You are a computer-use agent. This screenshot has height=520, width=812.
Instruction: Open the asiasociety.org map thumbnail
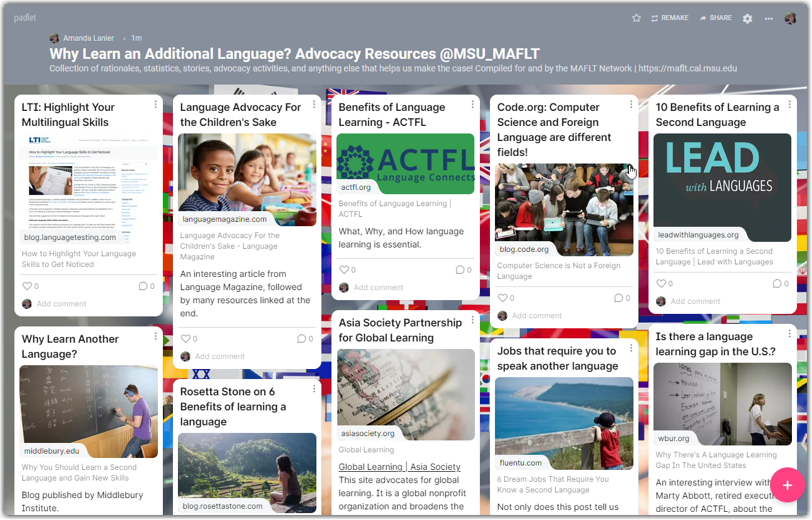(405, 395)
